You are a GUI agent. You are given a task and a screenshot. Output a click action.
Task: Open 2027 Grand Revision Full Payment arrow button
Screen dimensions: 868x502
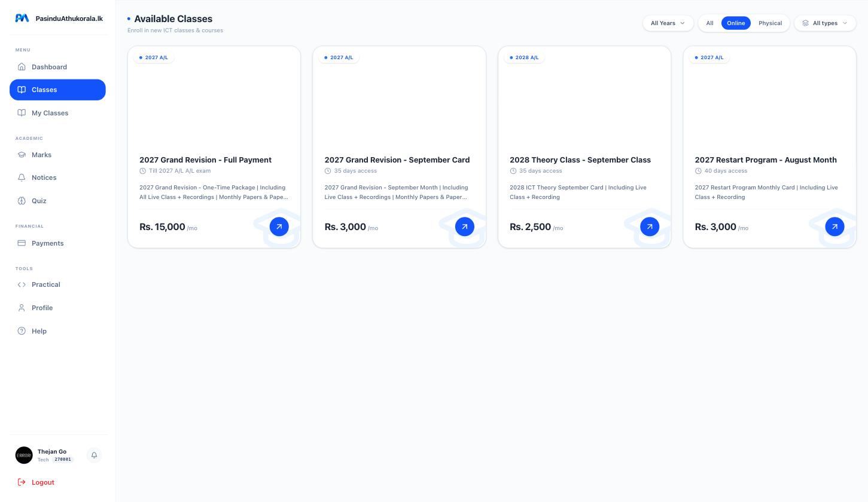(279, 226)
